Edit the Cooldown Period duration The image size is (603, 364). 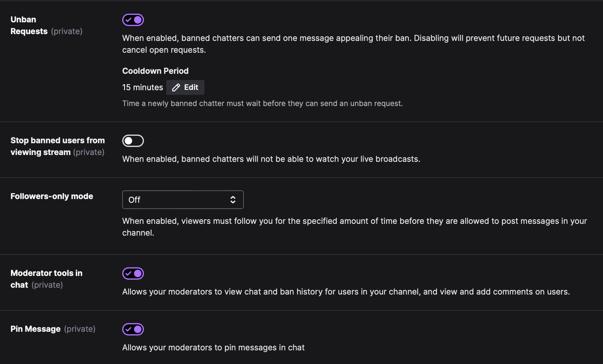[185, 87]
